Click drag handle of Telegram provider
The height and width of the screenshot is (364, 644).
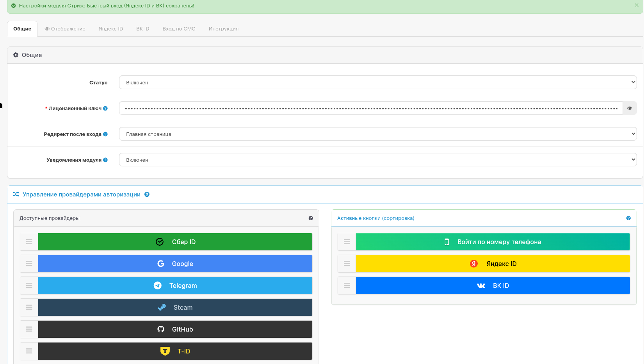click(29, 285)
